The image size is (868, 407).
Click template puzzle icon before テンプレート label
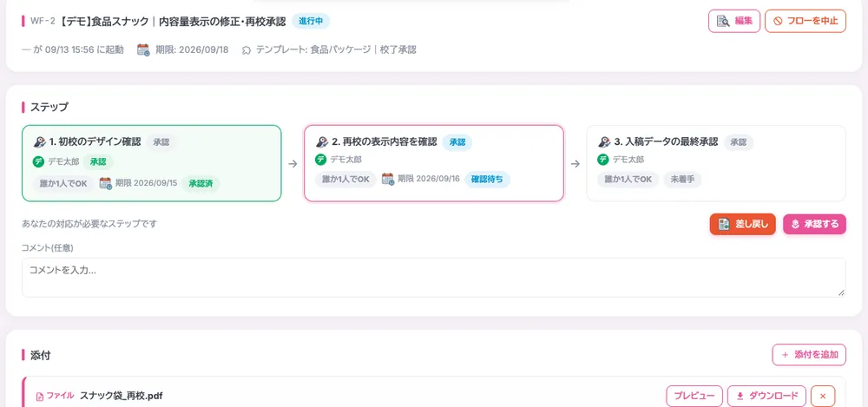247,49
